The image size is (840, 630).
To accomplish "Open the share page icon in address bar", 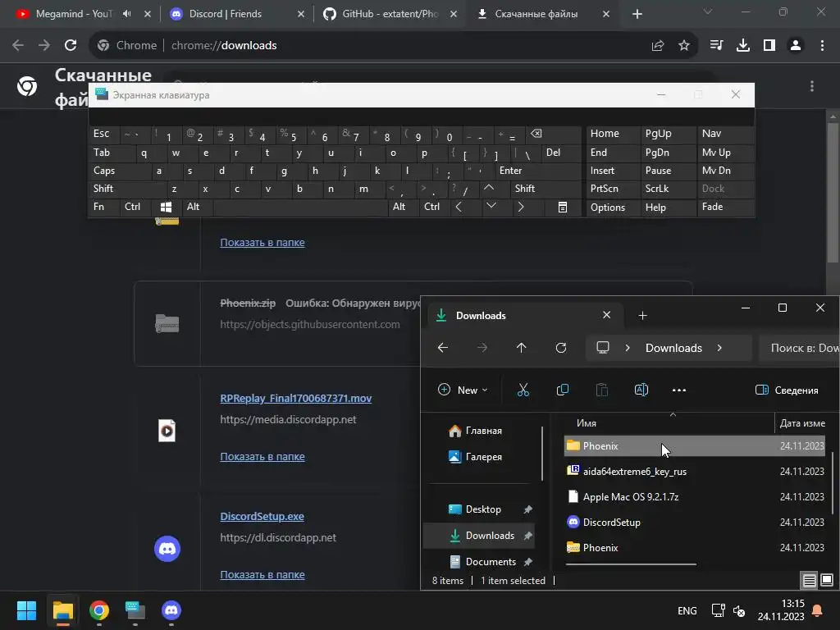I will [658, 46].
